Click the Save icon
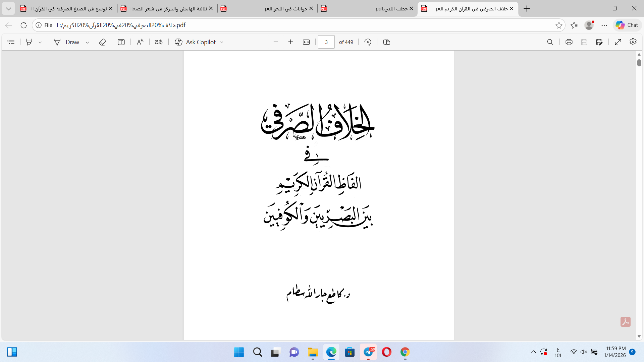This screenshot has width=644, height=362. point(584,42)
